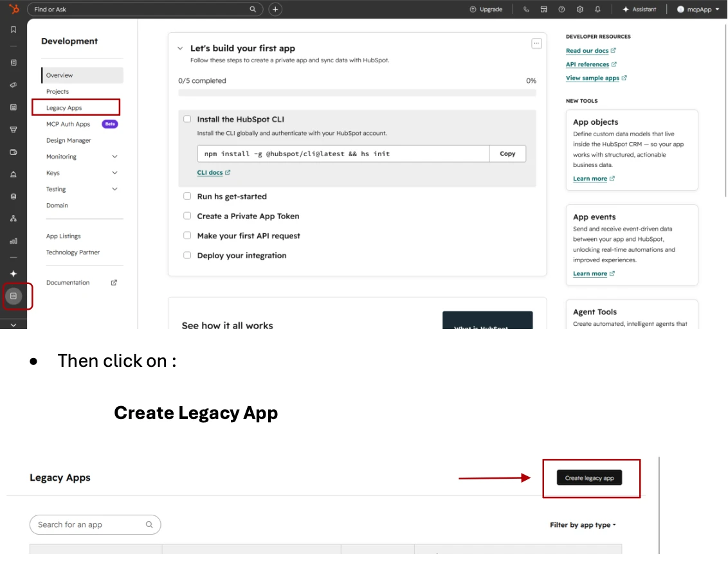This screenshot has width=728, height=561.
Task: Open the bookmarks icon in left rail
Action: [x=14, y=30]
